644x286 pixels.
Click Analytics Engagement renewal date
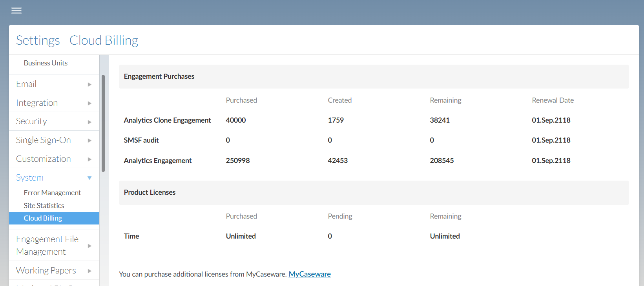point(551,161)
